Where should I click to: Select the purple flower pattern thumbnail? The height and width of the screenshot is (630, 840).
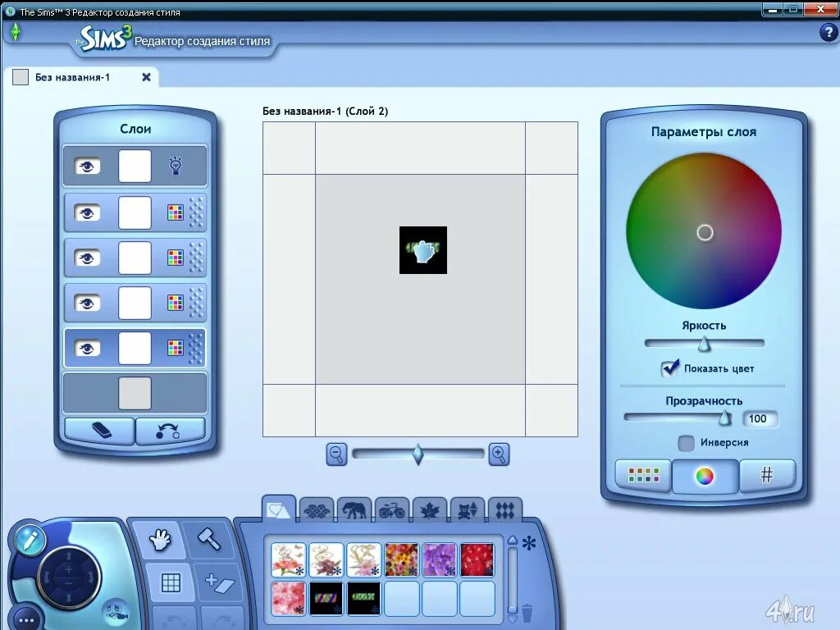point(439,559)
